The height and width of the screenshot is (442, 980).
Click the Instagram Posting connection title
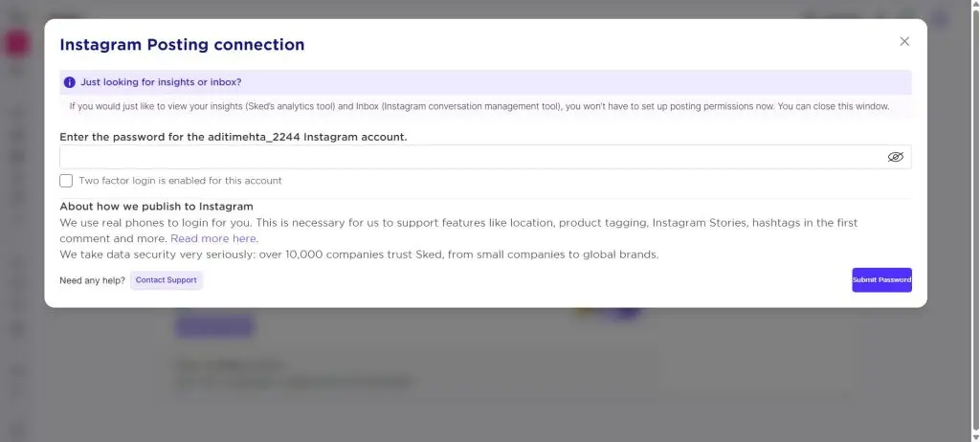tap(182, 45)
